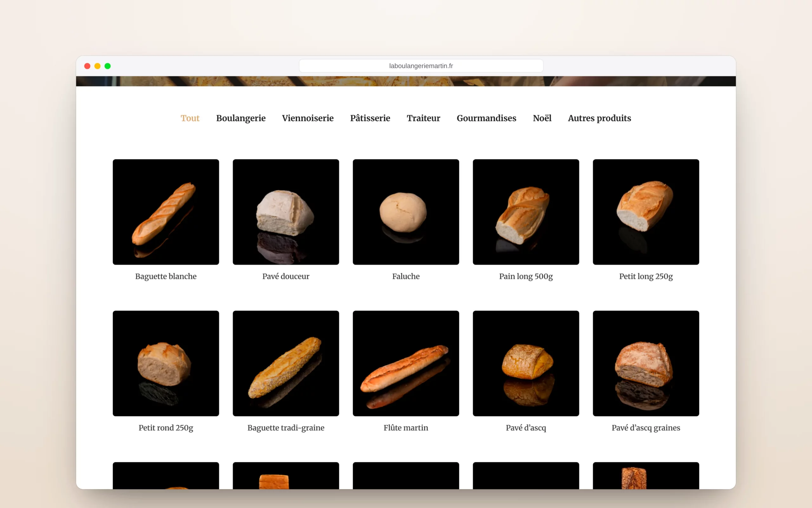812x508 pixels.
Task: Close the browser window with red button
Action: coord(87,66)
